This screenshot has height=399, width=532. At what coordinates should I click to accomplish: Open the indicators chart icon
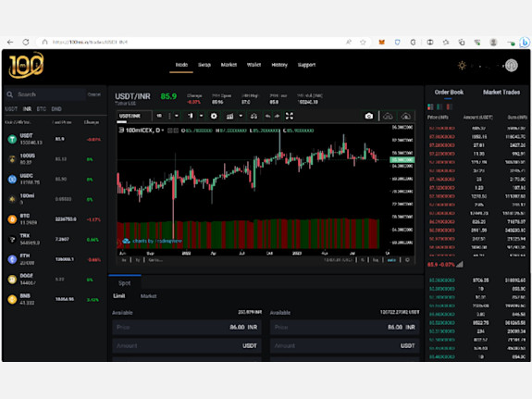point(229,116)
